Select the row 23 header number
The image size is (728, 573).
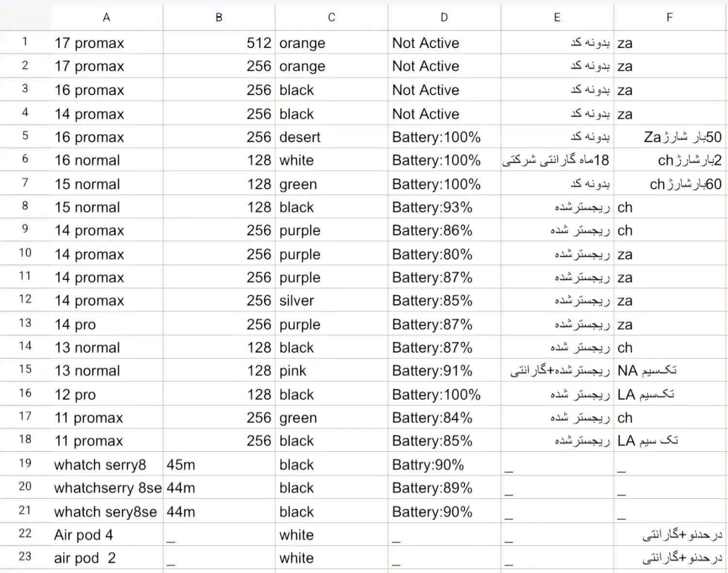25,557
